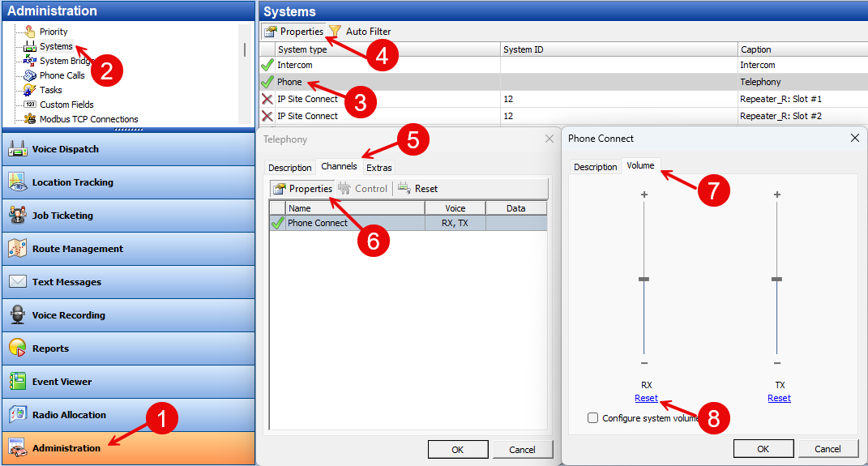The height and width of the screenshot is (466, 868).
Task: Open the Event Viewer section
Action: pyautogui.click(x=128, y=382)
